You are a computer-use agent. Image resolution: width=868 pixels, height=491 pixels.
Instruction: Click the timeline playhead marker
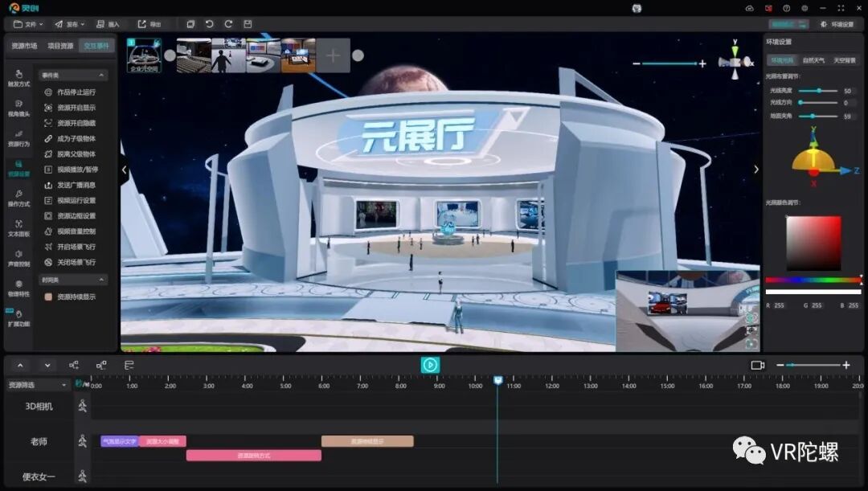497,380
